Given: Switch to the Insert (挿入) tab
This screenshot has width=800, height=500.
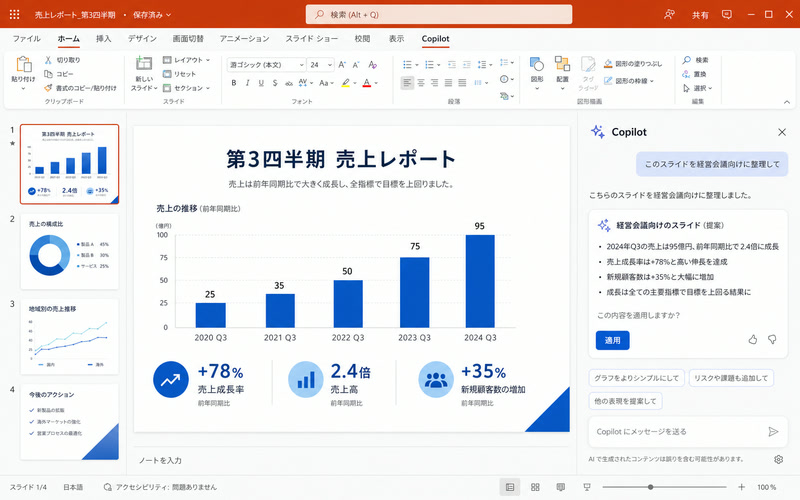Looking at the screenshot, I should click(x=104, y=39).
